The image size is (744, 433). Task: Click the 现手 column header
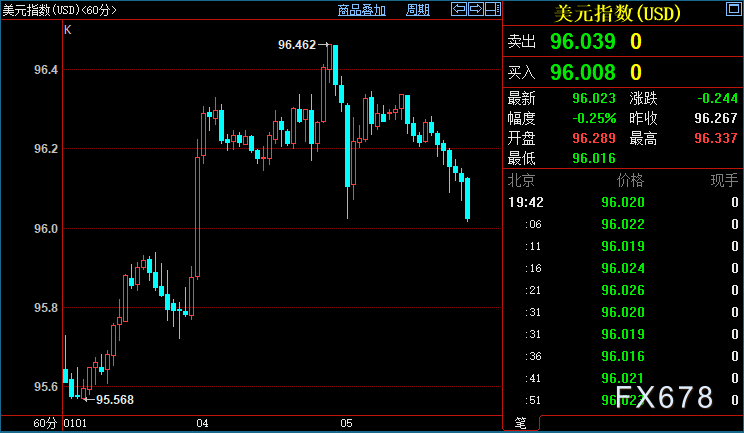click(x=724, y=180)
